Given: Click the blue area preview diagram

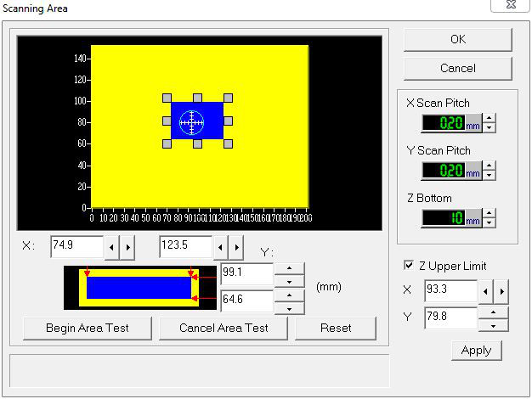Looking at the screenshot, I should click(x=139, y=288).
